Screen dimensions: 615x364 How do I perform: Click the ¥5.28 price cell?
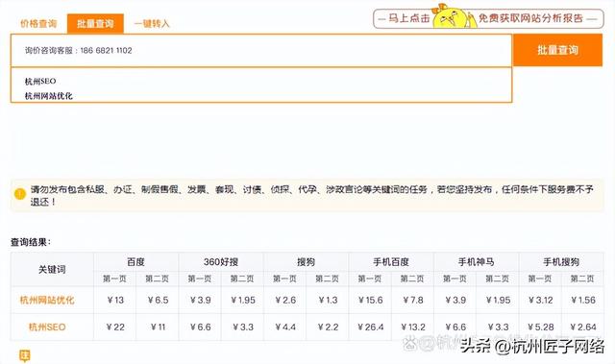click(x=540, y=327)
